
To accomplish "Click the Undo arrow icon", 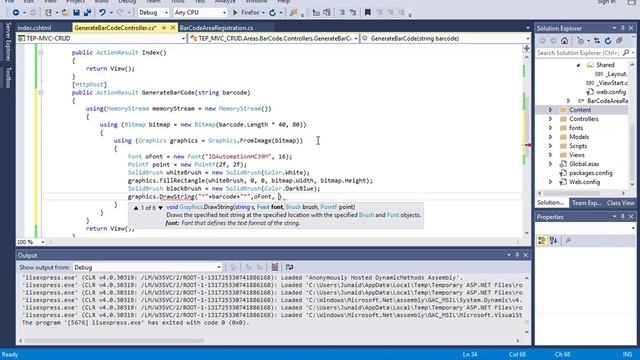I will pos(102,13).
